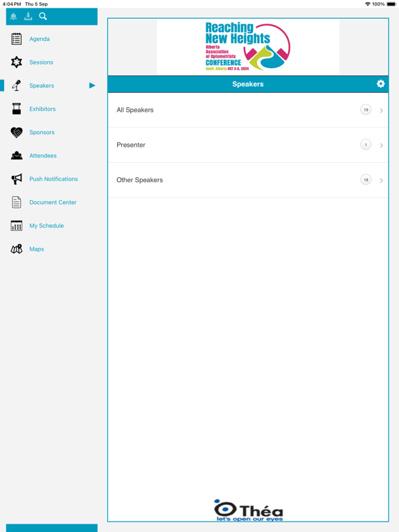This screenshot has width=399, height=532.
Task: Expand All Speakers row chevron
Action: (x=382, y=110)
